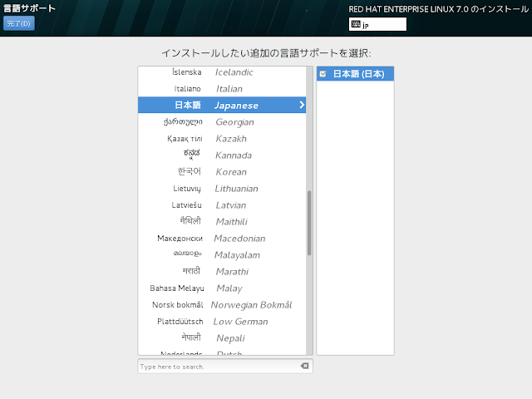Select the Macedonian language row
This screenshot has width=532, height=399.
coord(222,239)
